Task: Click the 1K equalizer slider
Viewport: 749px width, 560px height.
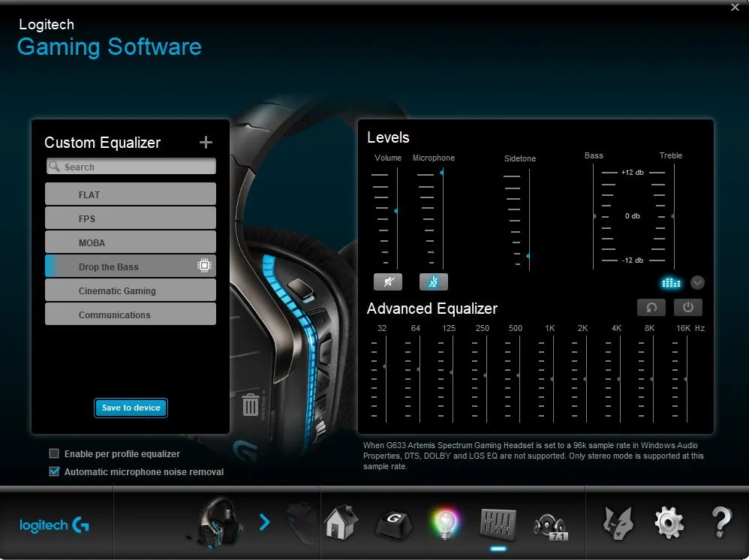Action: click(x=552, y=379)
